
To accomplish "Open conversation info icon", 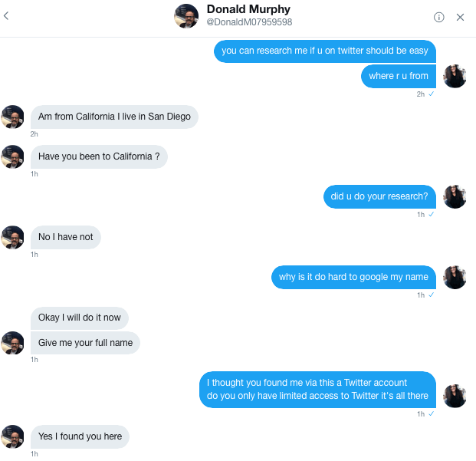I will click(439, 17).
